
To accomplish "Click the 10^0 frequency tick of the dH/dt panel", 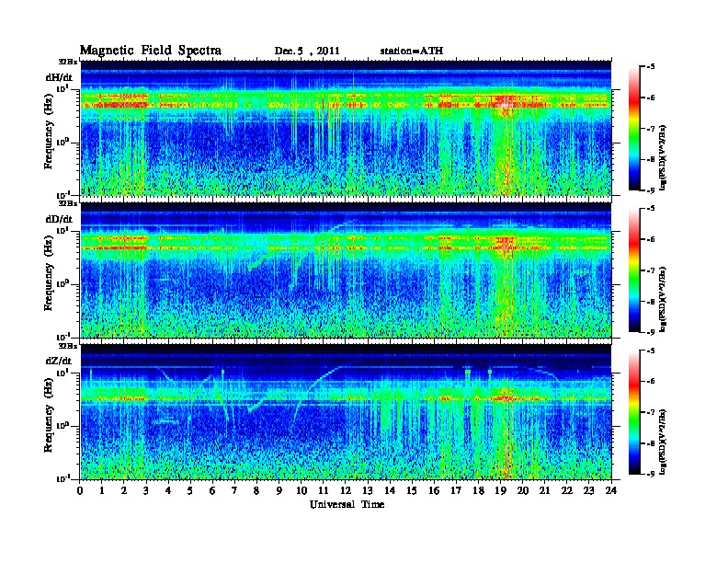I will click(x=62, y=143).
